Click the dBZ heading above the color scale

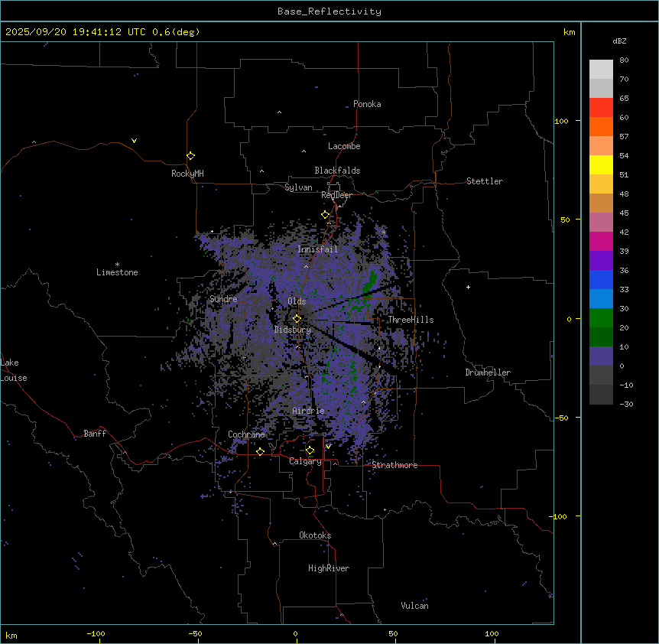[619, 41]
